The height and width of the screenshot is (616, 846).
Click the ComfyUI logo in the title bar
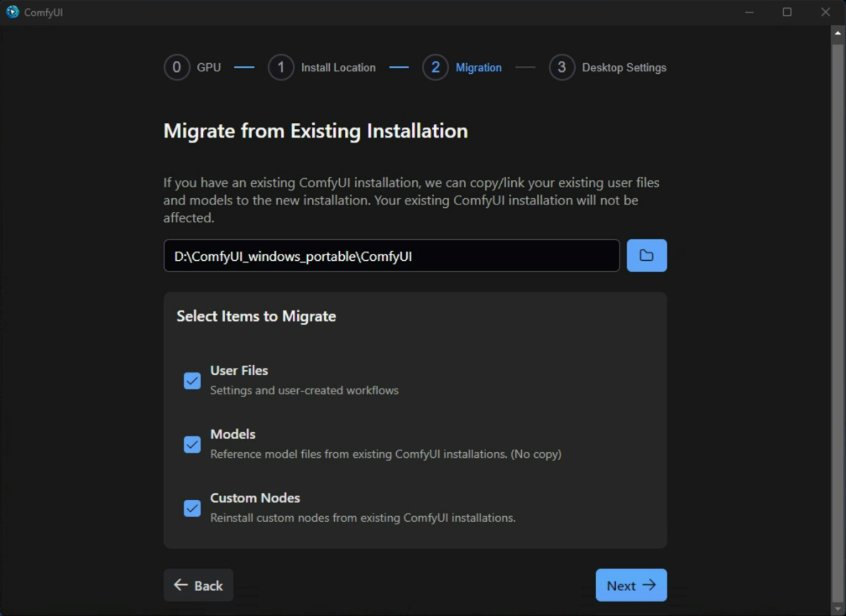tap(12, 11)
